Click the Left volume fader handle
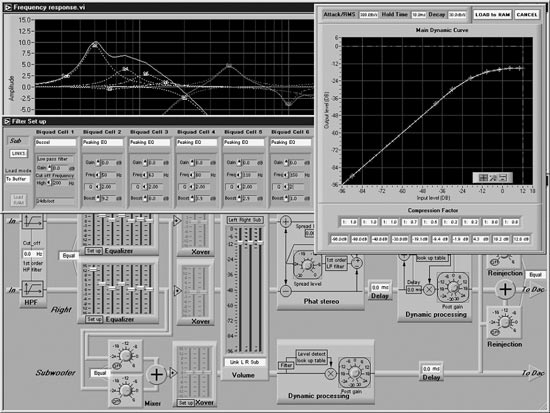 click(x=241, y=242)
